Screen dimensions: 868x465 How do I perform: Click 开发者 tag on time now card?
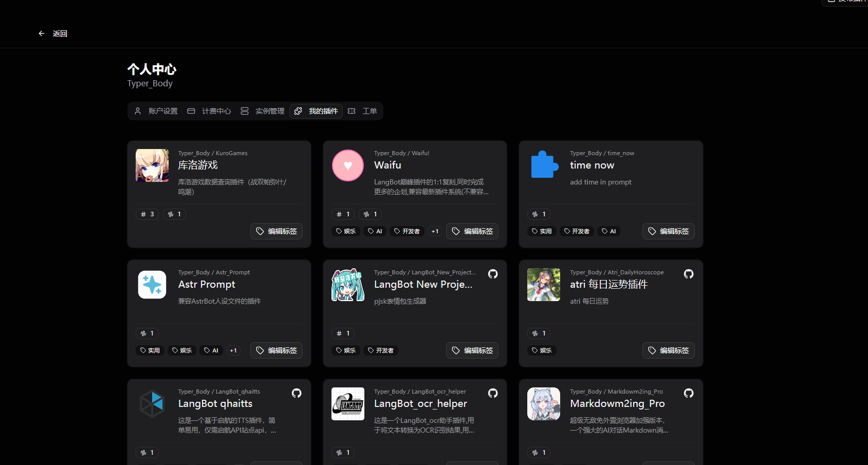click(577, 231)
